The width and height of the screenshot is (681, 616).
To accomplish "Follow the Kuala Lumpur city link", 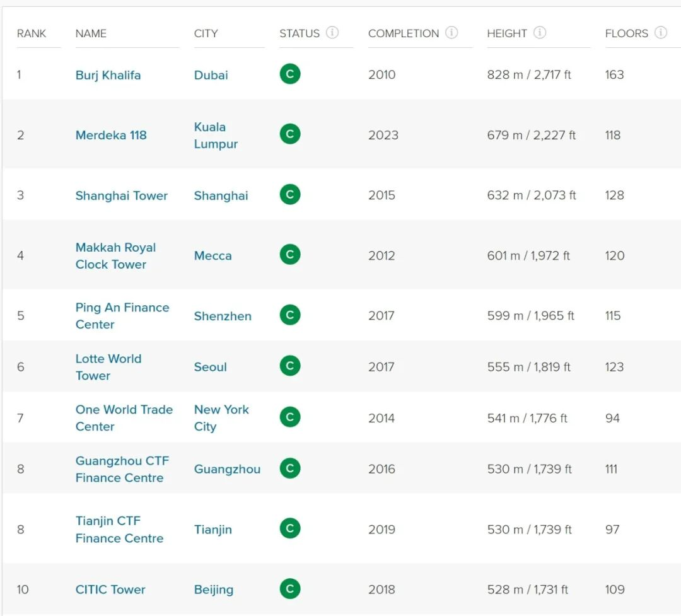I will [x=216, y=136].
